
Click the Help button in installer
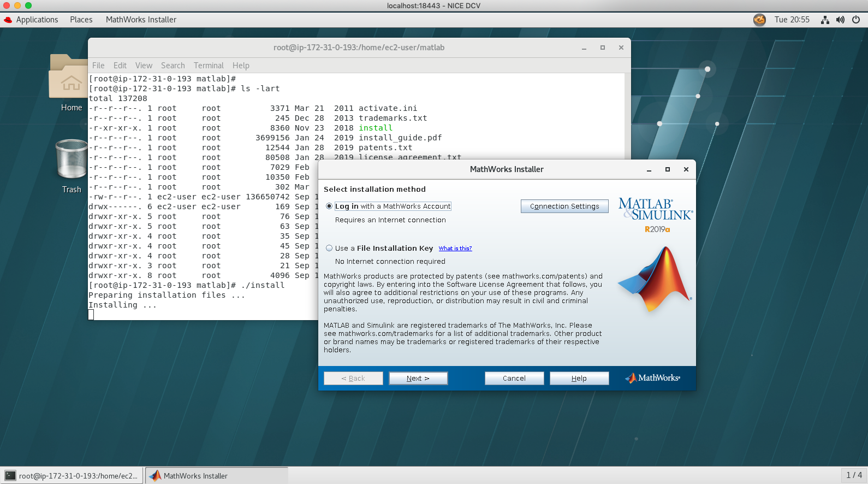pos(579,379)
